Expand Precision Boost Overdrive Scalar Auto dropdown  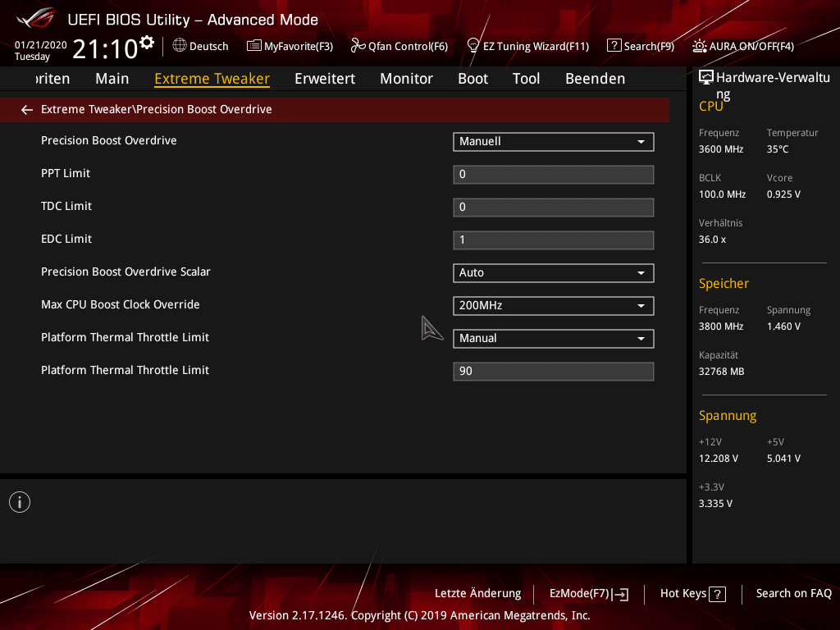[x=554, y=272]
